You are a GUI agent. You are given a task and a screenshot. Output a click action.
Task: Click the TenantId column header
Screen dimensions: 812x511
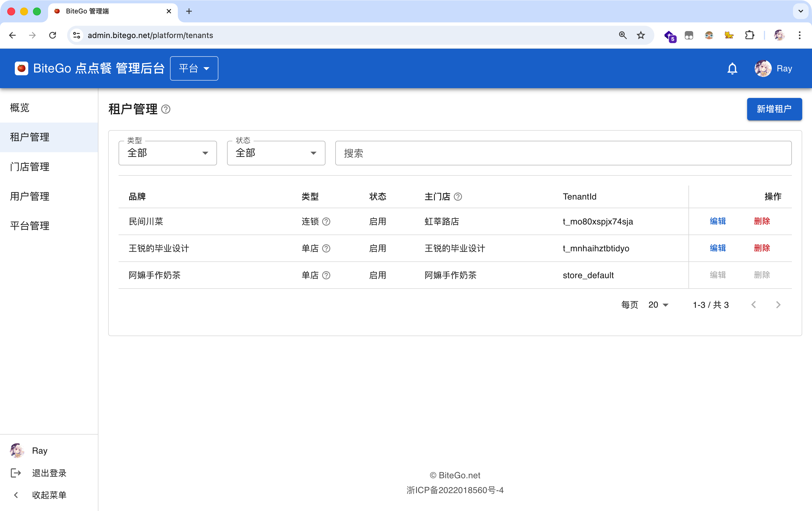[579, 196]
